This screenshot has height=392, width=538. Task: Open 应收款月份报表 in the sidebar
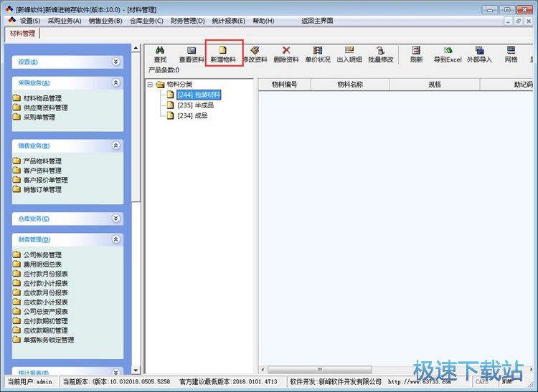click(x=40, y=292)
